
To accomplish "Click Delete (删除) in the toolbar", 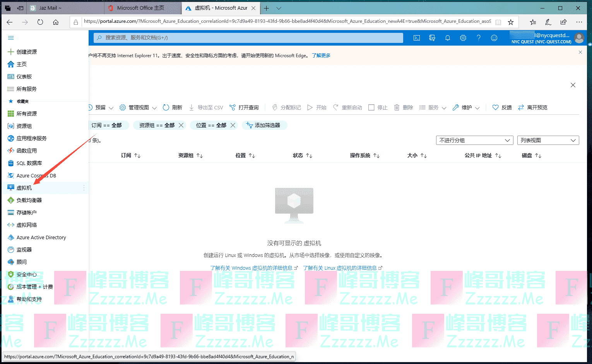I will coord(404,107).
